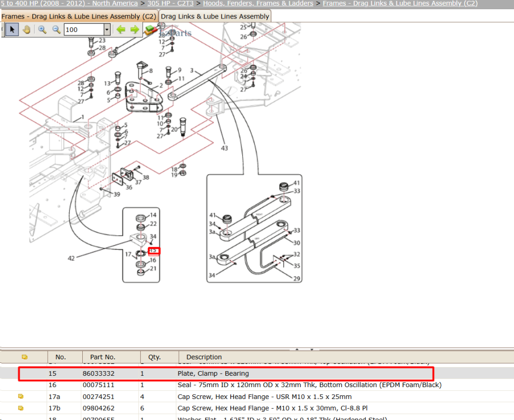
Task: Click item number 17a in table
Action: [x=54, y=397]
